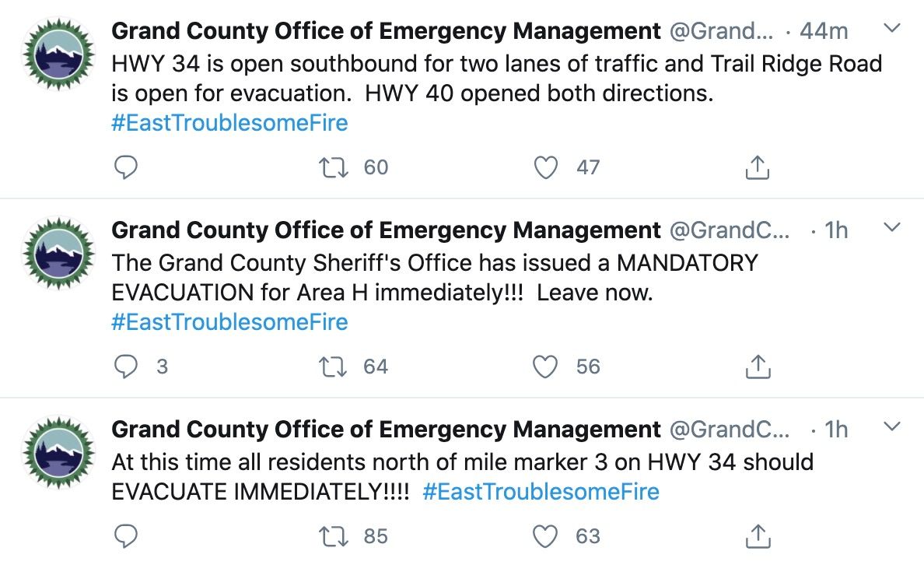Viewport: 924px width, 565px height.
Task: Reply to the Area H evacuation tweet
Action: [125, 367]
